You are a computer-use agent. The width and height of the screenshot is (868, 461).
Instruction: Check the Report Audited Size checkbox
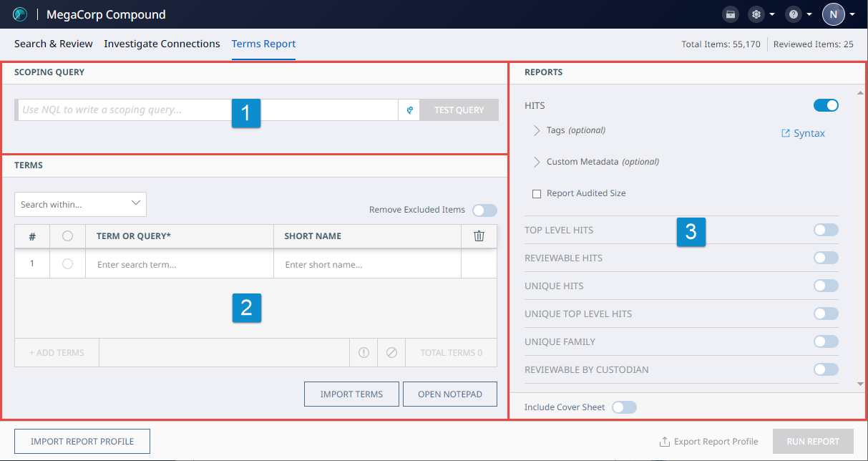(x=537, y=193)
